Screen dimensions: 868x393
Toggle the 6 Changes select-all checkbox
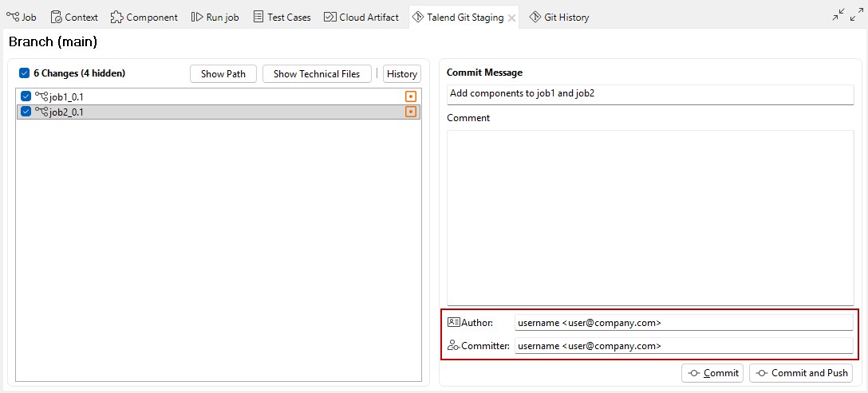tap(25, 73)
